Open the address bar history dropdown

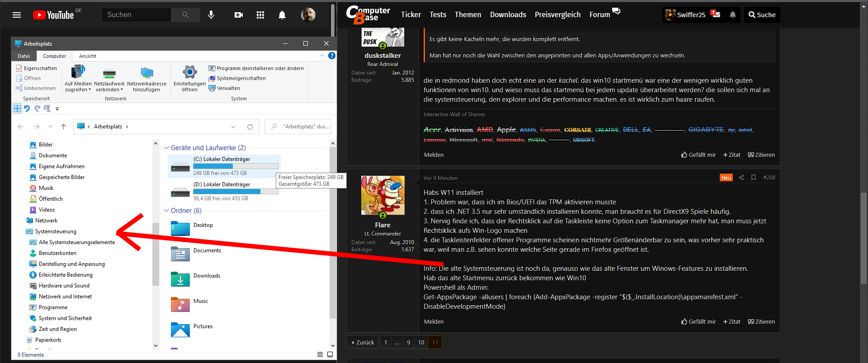233,127
